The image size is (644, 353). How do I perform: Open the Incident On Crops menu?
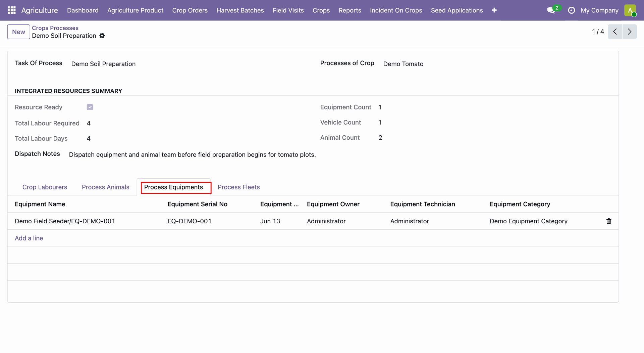tap(396, 10)
